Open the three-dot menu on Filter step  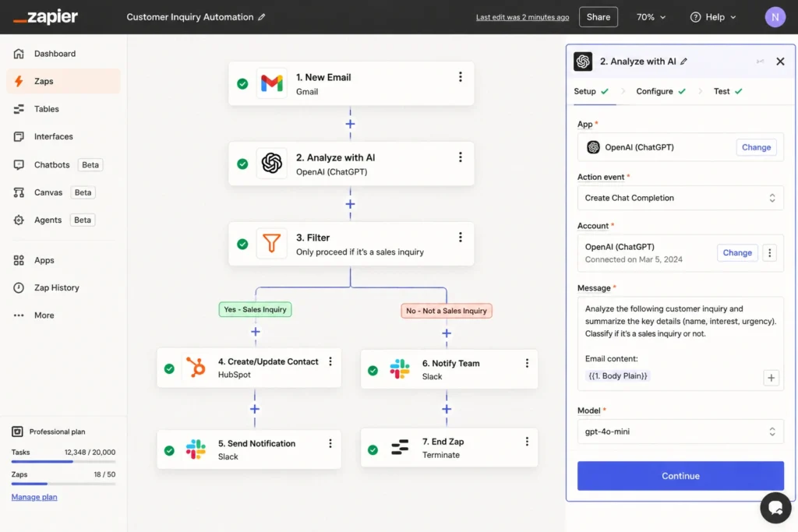click(x=460, y=237)
